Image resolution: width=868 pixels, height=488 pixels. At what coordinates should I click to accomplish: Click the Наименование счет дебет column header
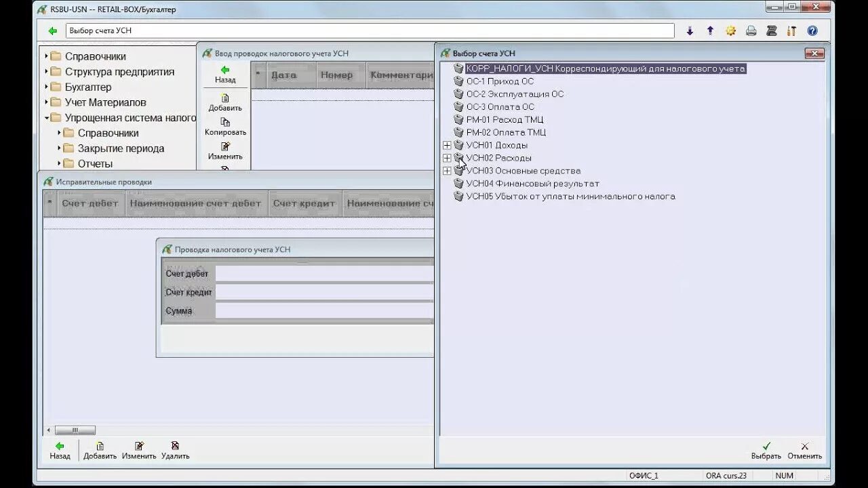click(197, 203)
